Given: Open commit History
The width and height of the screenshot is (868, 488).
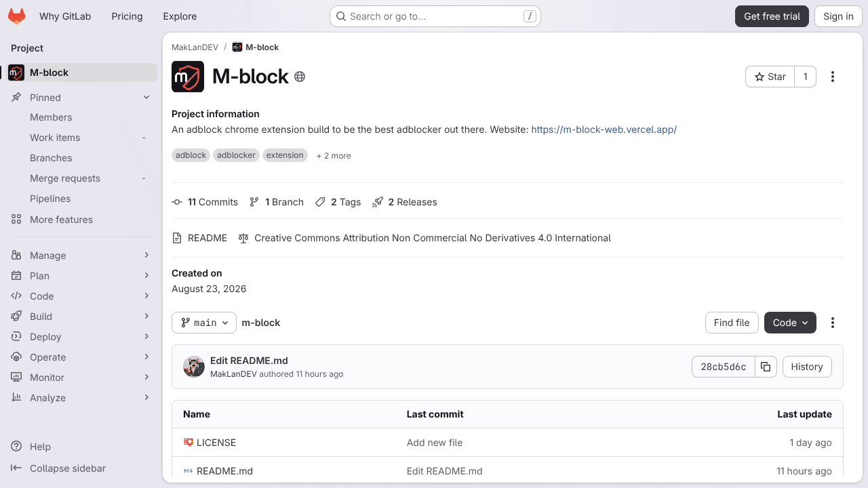Looking at the screenshot, I should click(x=807, y=367).
